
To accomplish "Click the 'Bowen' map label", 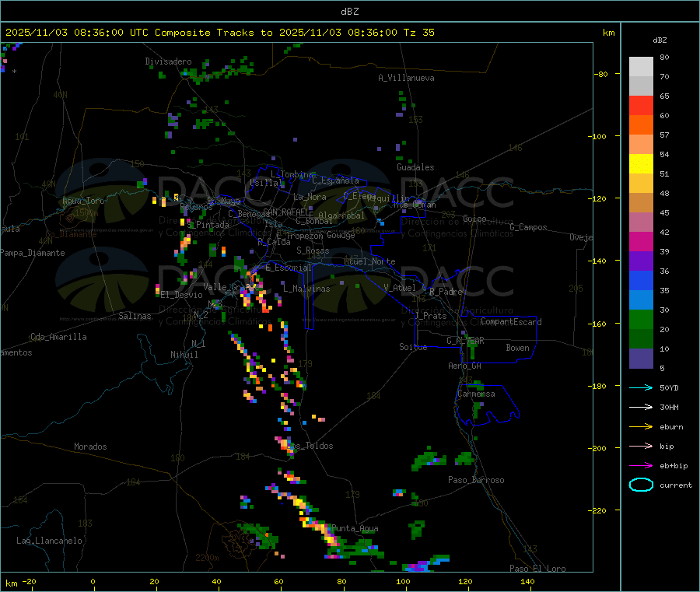I will tap(517, 348).
